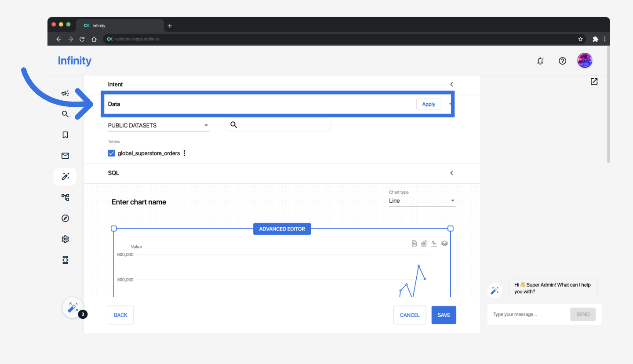Expand the SQL section chevron
This screenshot has width=633, height=364.
click(x=451, y=173)
